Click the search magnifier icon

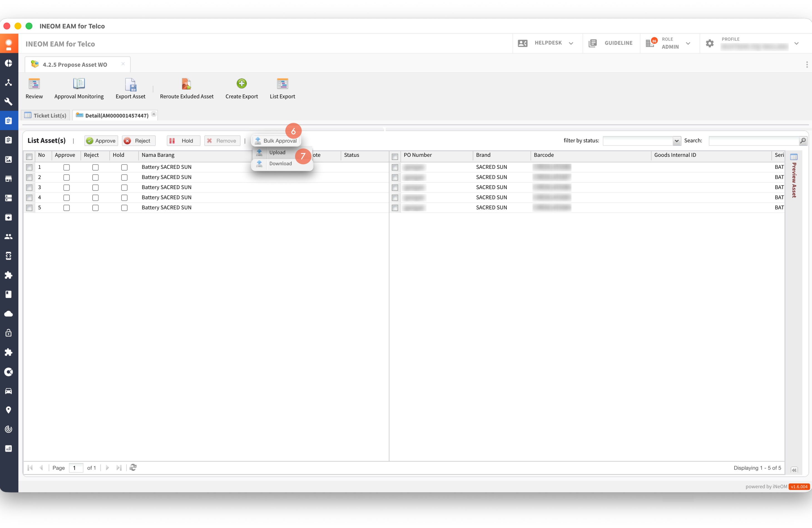click(803, 140)
